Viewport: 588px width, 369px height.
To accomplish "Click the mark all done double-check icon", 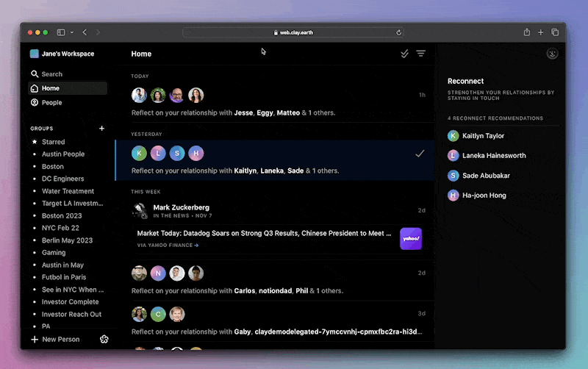I will coord(404,54).
